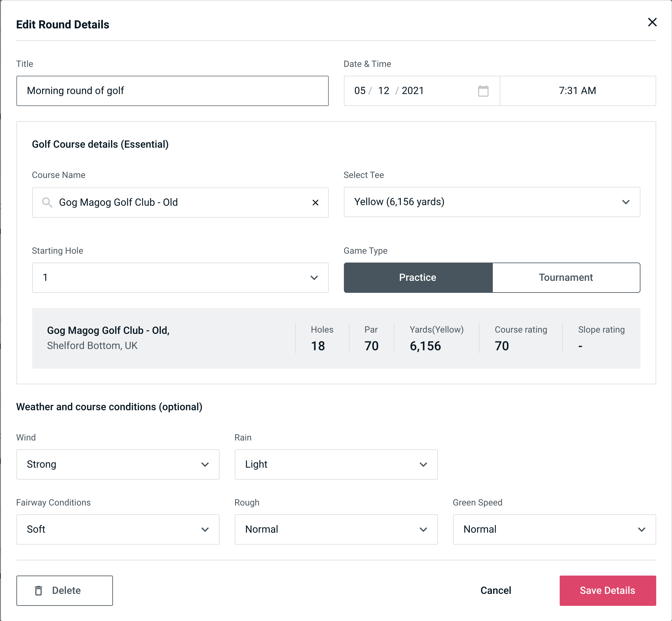
Task: Click the dropdown arrow for Green Speed
Action: (643, 529)
